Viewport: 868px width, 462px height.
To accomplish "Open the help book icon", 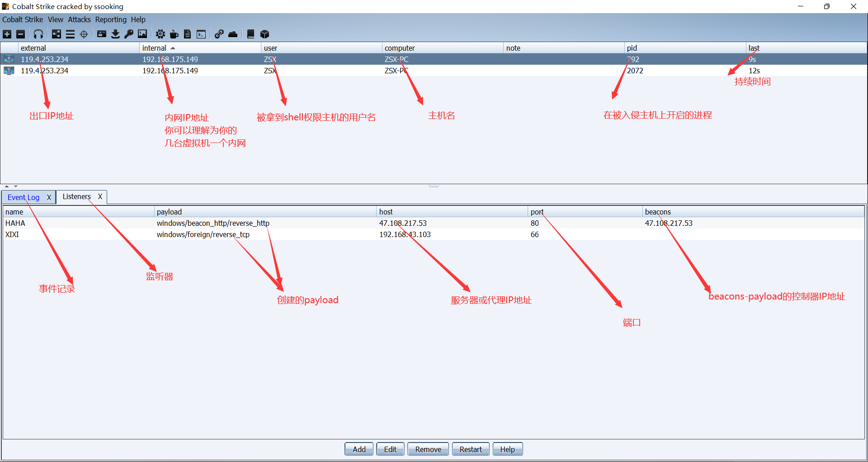I will (251, 34).
